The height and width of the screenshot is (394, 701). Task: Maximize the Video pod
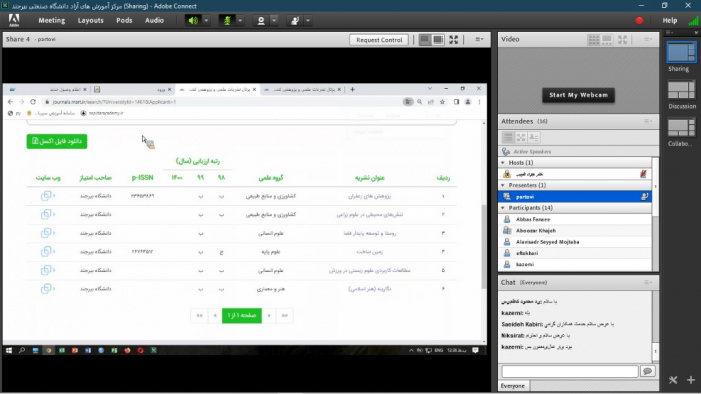(x=622, y=39)
